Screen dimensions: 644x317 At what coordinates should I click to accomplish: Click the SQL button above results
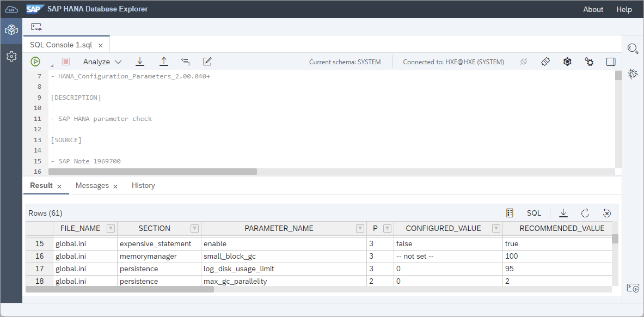point(534,213)
